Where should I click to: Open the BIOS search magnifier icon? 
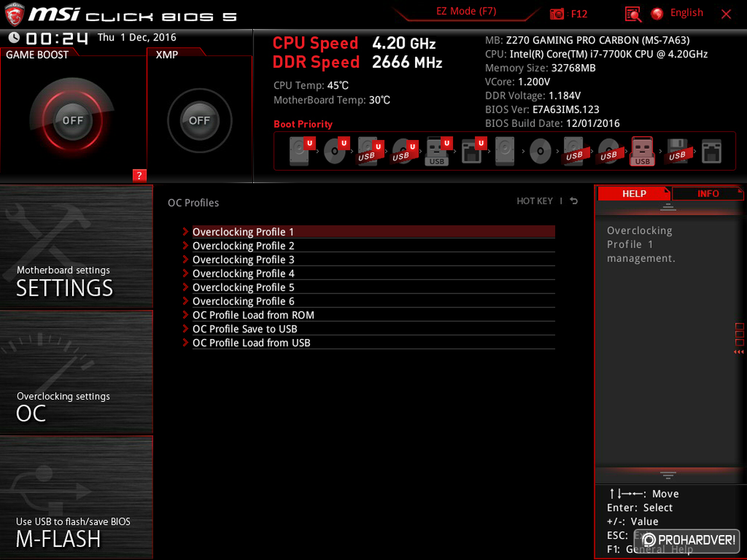click(x=633, y=14)
